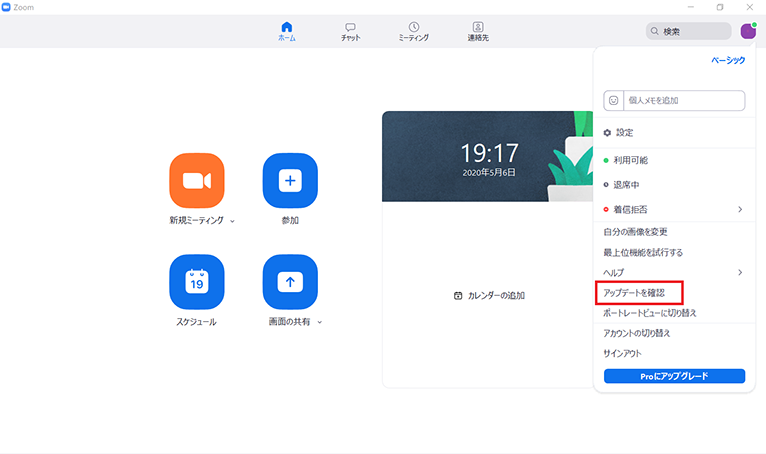Viewport: 766px width, 454px height.
Task: Select Change my picture (自分の画像を変更)
Action: 635,232
